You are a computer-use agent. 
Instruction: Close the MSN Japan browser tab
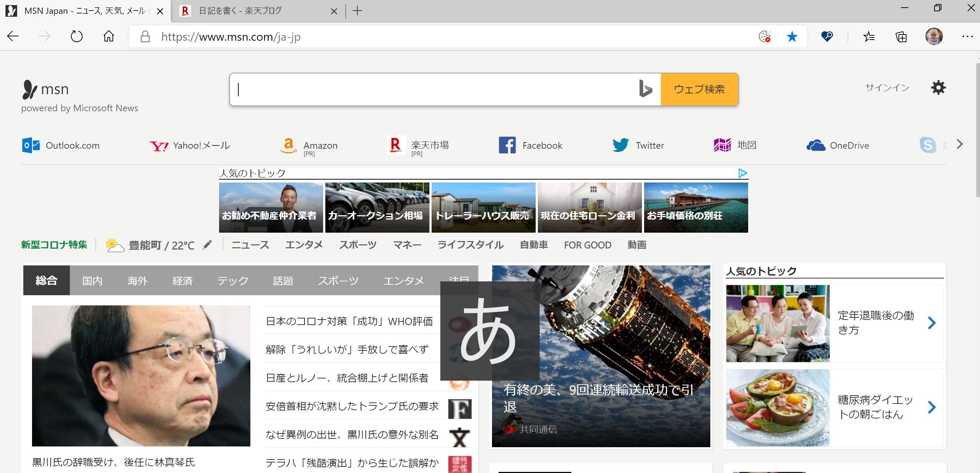[160, 11]
